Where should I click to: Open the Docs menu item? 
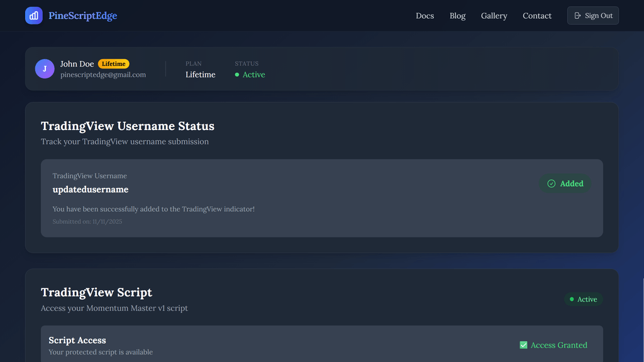pyautogui.click(x=425, y=16)
